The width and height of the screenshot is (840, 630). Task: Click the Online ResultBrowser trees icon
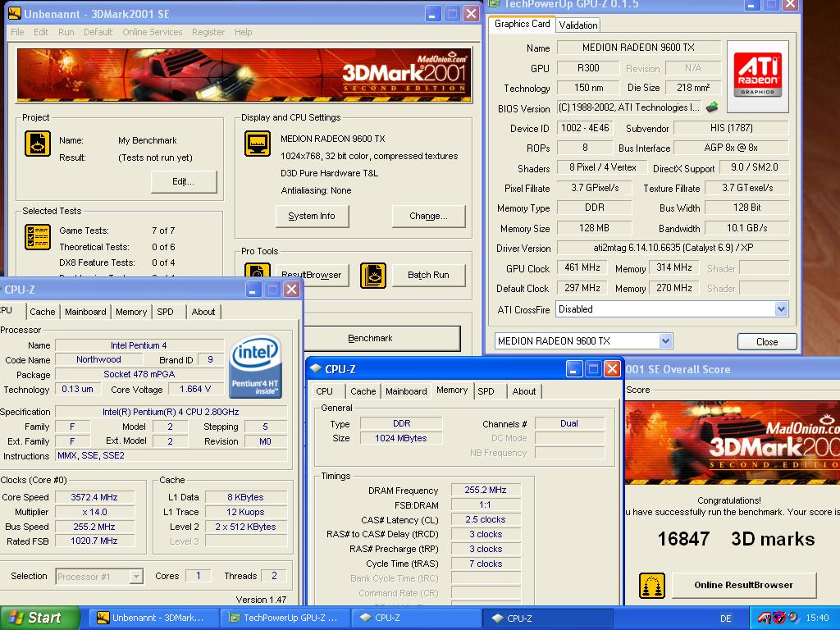[652, 585]
